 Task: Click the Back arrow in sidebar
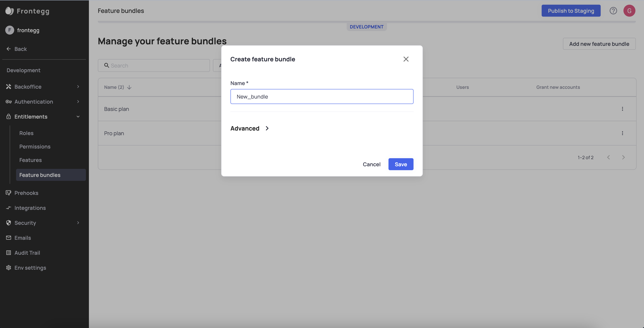9,49
